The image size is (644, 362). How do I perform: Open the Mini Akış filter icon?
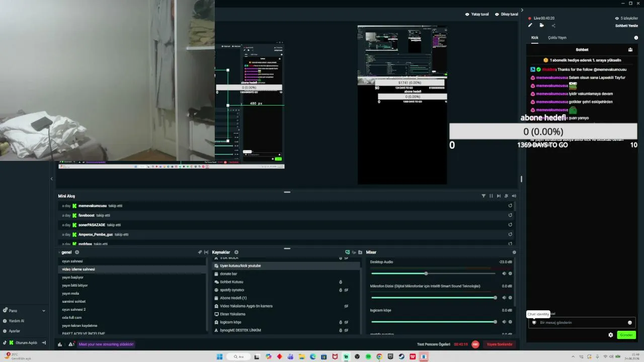click(484, 196)
